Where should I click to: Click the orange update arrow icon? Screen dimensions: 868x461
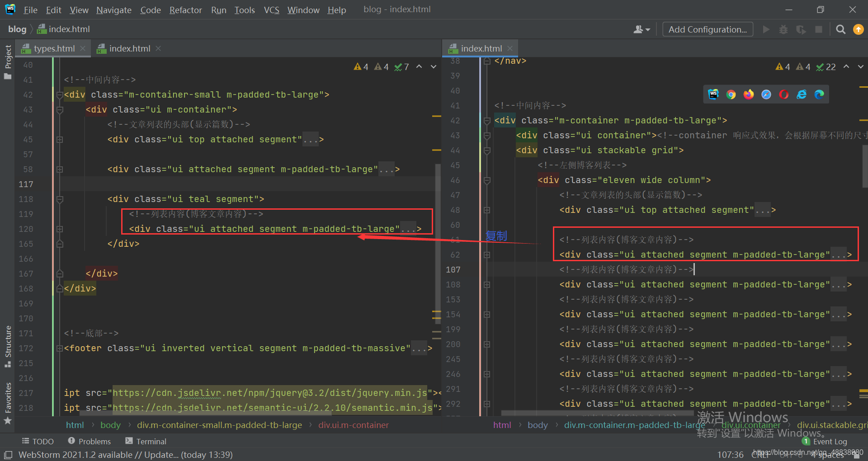(x=858, y=29)
